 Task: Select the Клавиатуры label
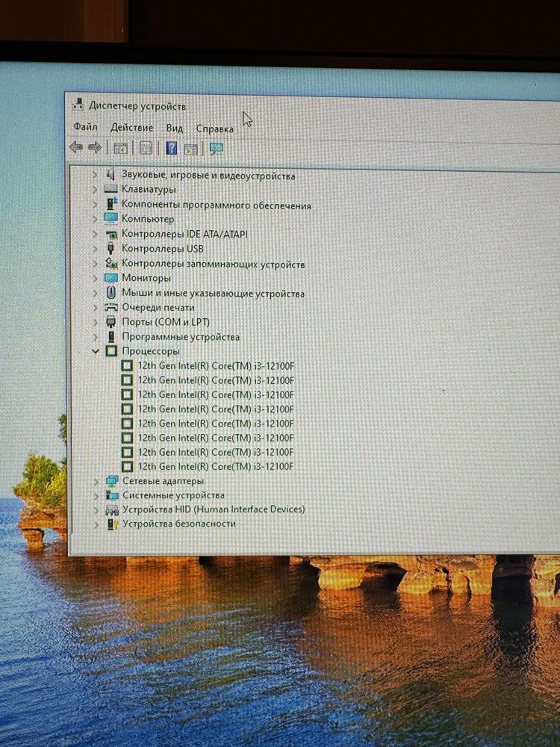click(149, 189)
